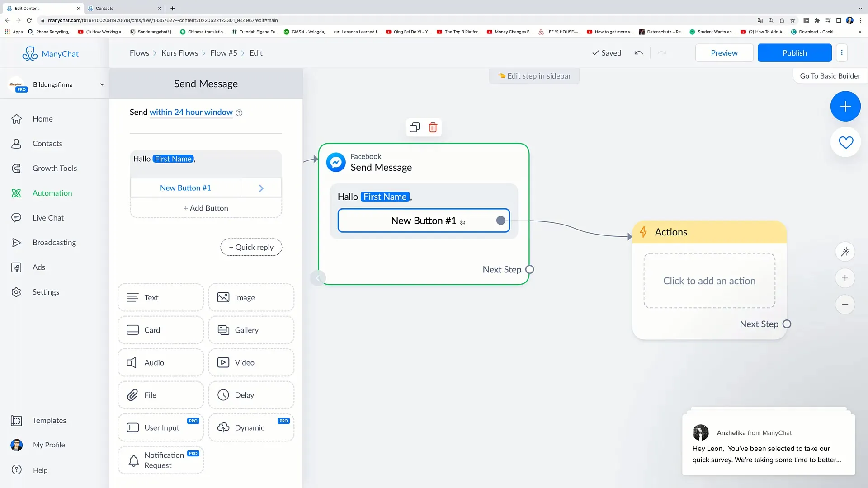Expand the New Button #1 arrow expander
Viewport: 868px width, 488px height.
261,188
